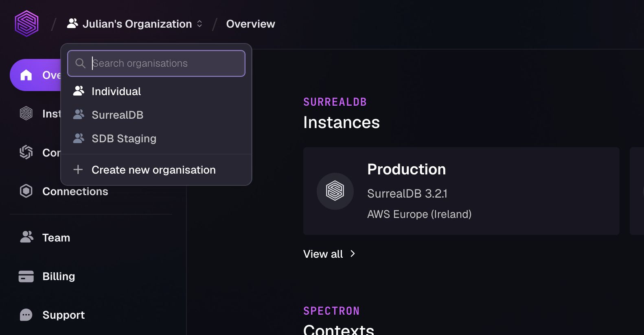Click the Instances section heading
The image size is (644, 335).
342,122
